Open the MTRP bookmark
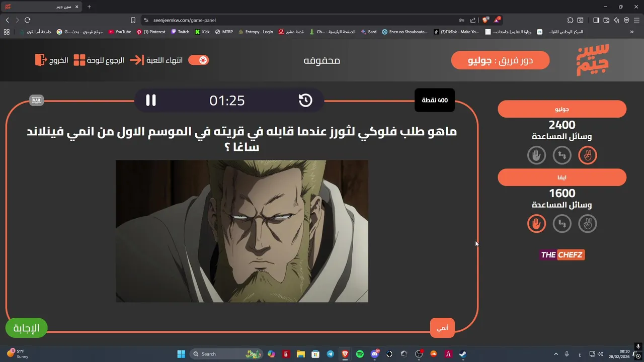 click(224, 32)
